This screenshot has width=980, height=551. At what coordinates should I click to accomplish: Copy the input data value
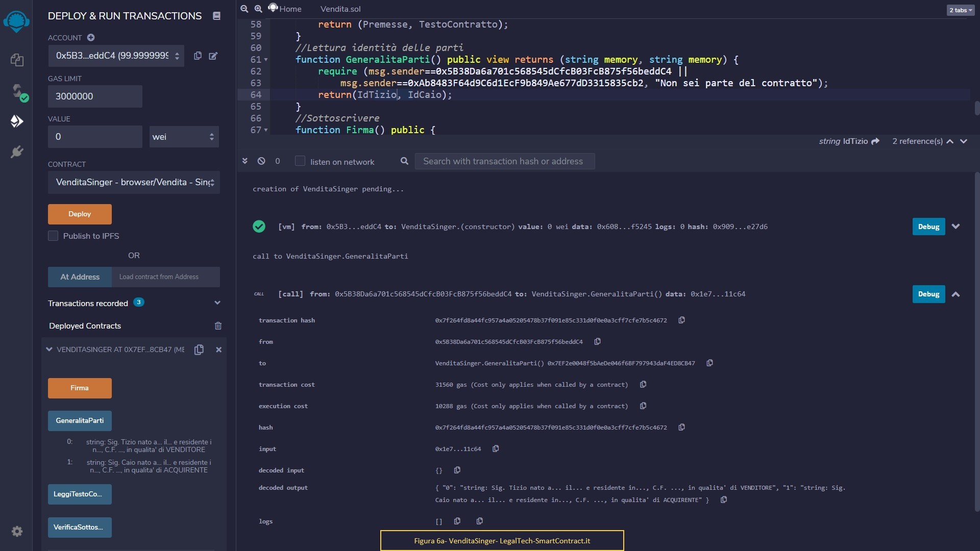pos(496,448)
